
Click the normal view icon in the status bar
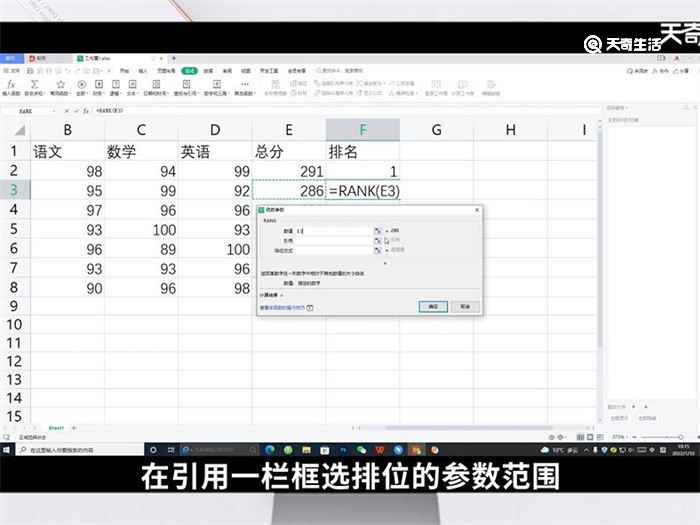point(580,437)
